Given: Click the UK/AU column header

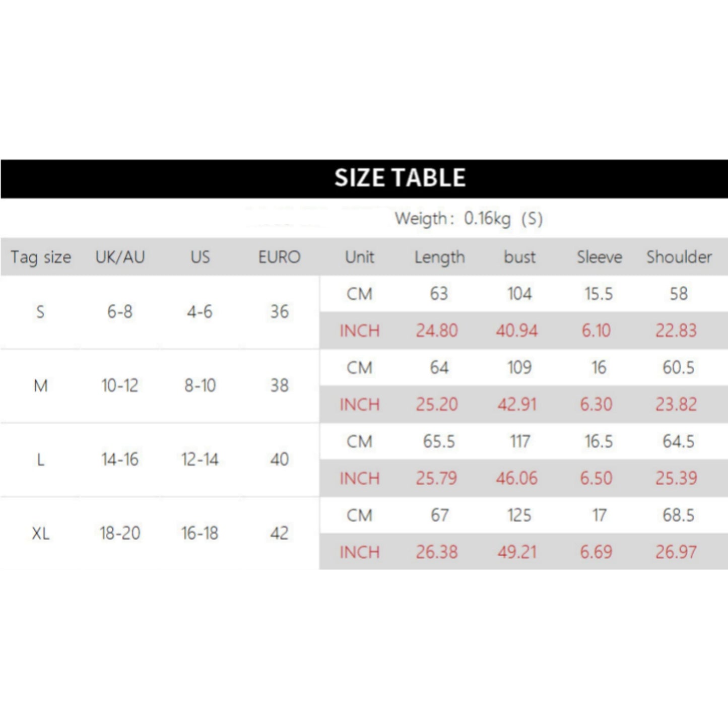Looking at the screenshot, I should pyautogui.click(x=120, y=257).
